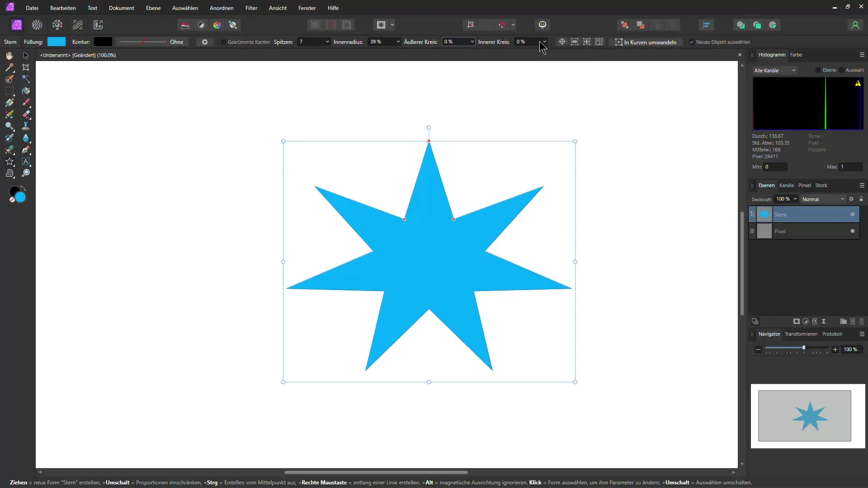
Task: Select the Erase Brush tool
Action: click(x=26, y=114)
